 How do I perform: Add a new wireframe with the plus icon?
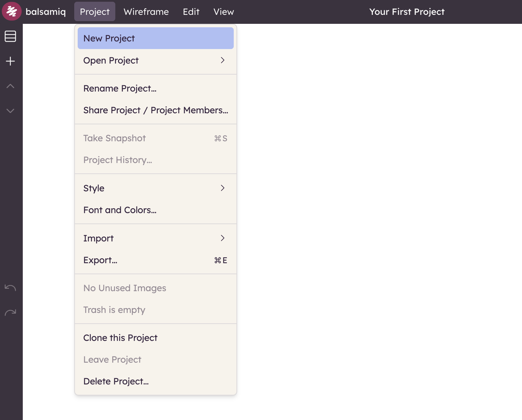coord(10,61)
